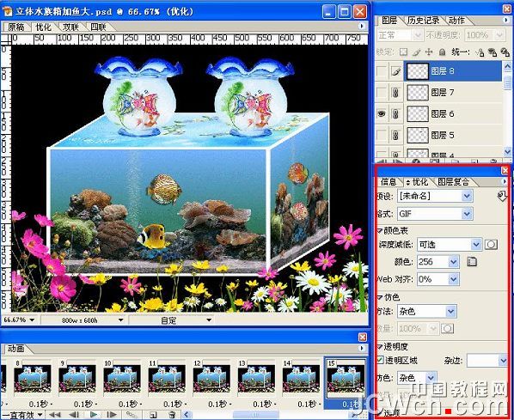Open the 信息 palette tab
The width and height of the screenshot is (514, 420).
click(389, 181)
